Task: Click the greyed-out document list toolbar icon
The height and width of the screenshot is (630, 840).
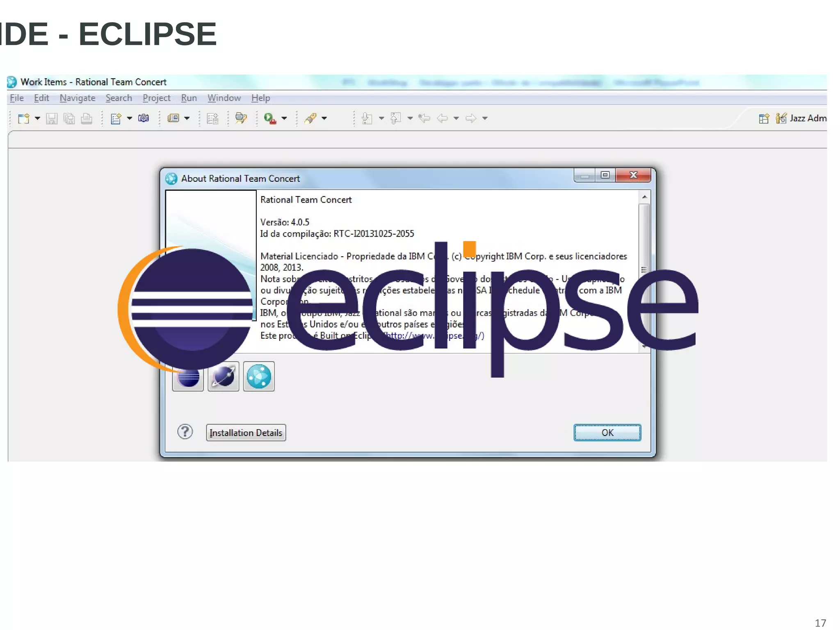Action: tap(212, 119)
